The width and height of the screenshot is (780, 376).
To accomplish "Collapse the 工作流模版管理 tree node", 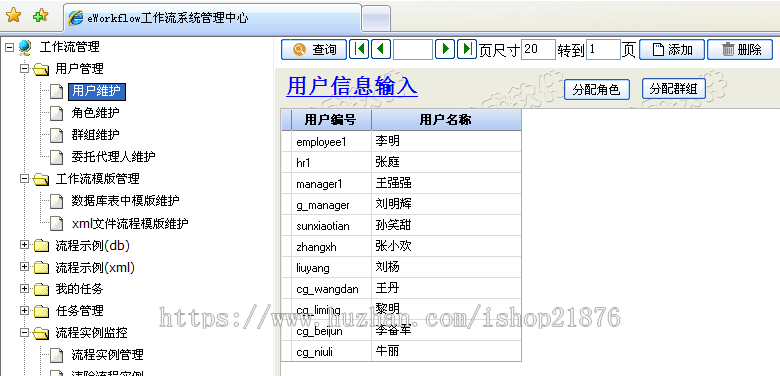I will (24, 178).
